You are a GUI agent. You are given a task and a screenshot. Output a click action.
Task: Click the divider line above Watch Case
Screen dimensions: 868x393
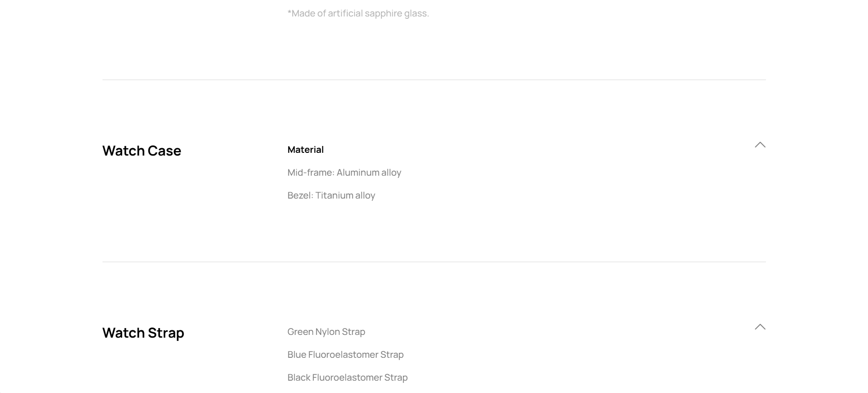coord(434,80)
